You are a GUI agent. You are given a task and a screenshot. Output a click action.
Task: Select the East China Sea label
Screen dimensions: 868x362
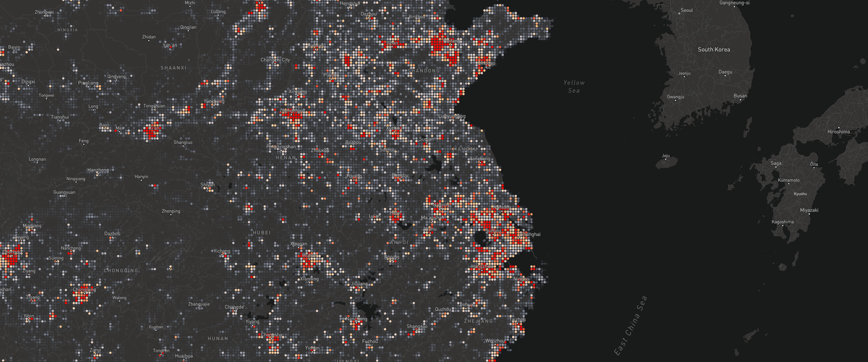coord(631,325)
